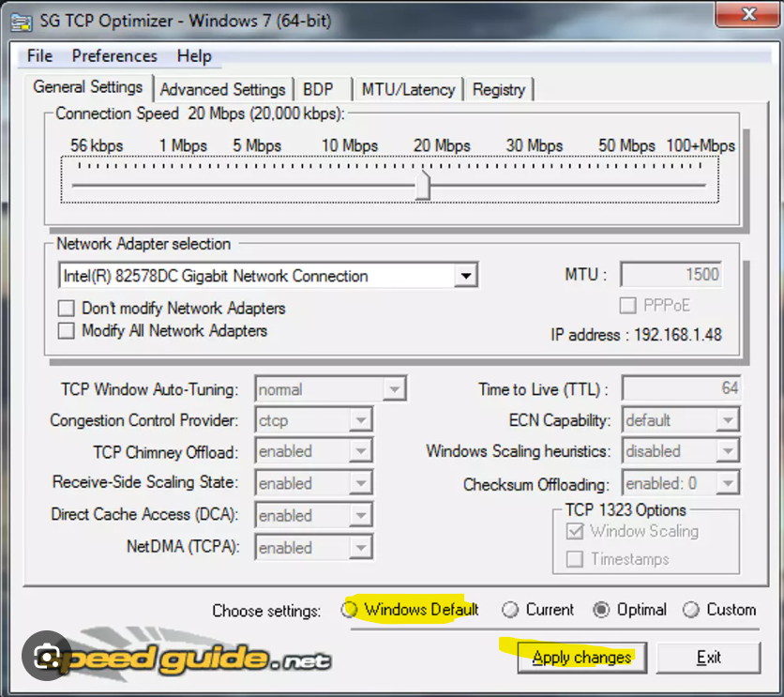Viewport: 784px width, 697px height.
Task: Switch to the Registry tab
Action: pyautogui.click(x=499, y=89)
